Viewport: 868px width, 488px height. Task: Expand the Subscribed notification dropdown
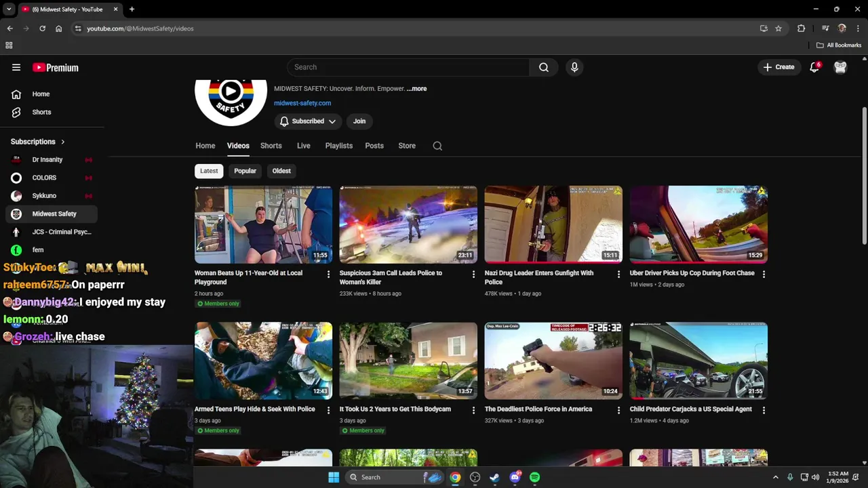pyautogui.click(x=309, y=121)
